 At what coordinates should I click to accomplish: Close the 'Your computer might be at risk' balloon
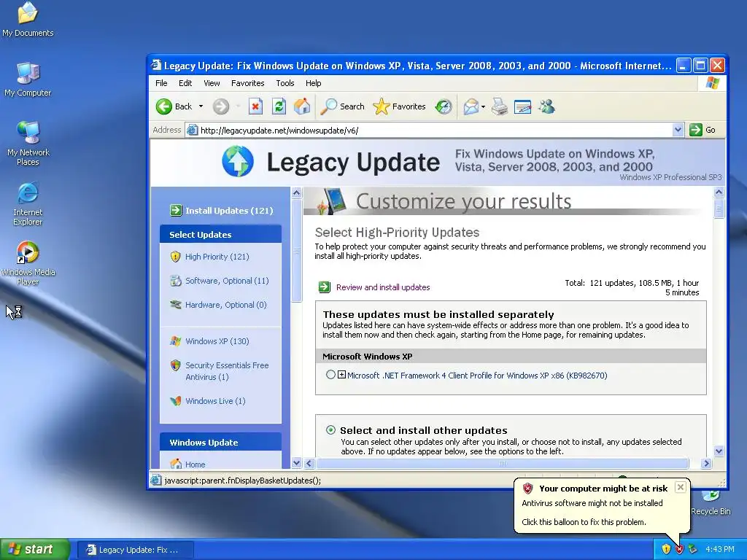(681, 487)
